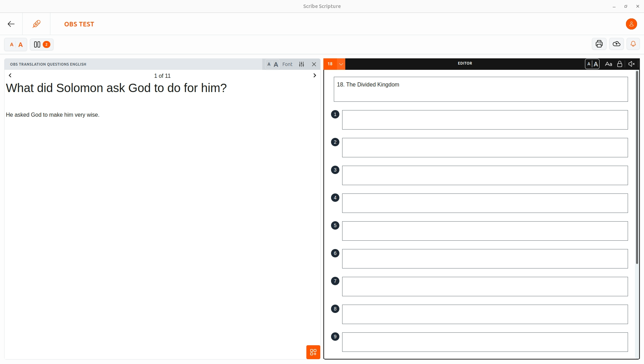The height and width of the screenshot is (364, 644).
Task: Click the story frame 3 text field
Action: coord(485,175)
